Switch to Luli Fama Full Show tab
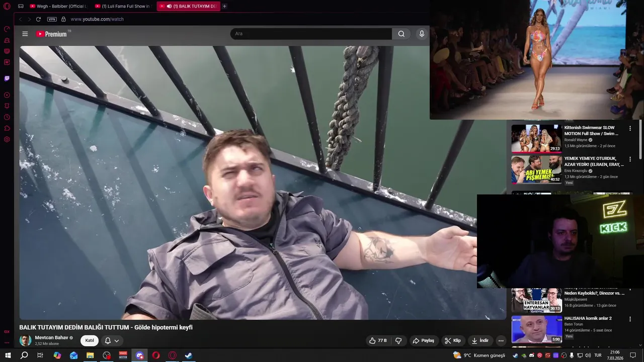 123,6
